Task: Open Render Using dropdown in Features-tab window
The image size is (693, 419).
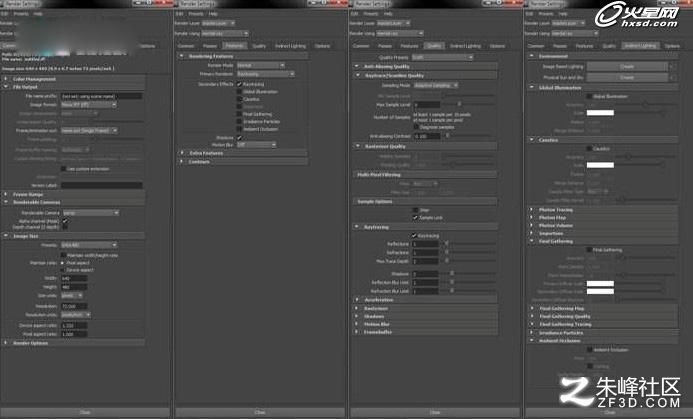Action: coord(225,33)
